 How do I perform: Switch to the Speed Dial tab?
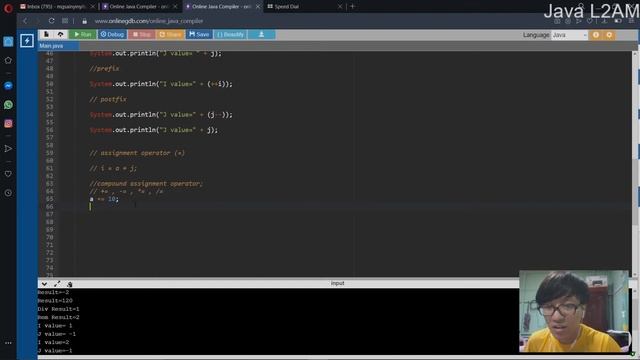(x=304, y=7)
